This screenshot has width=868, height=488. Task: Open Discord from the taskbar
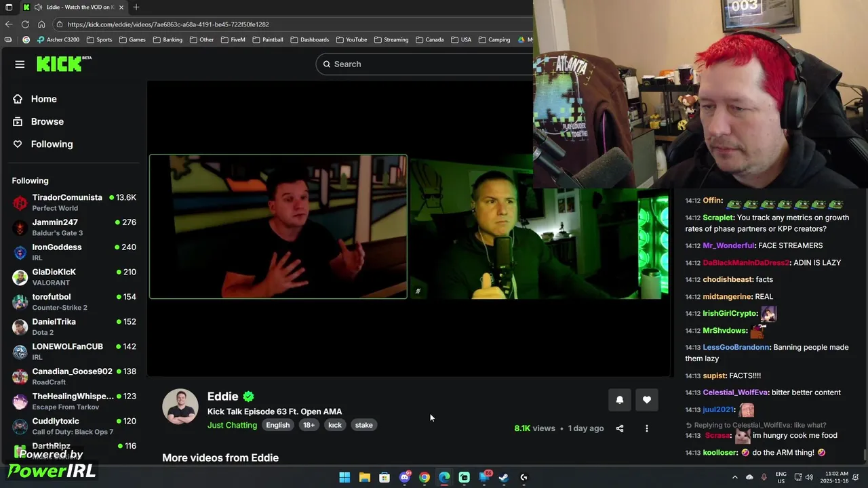coord(405,477)
